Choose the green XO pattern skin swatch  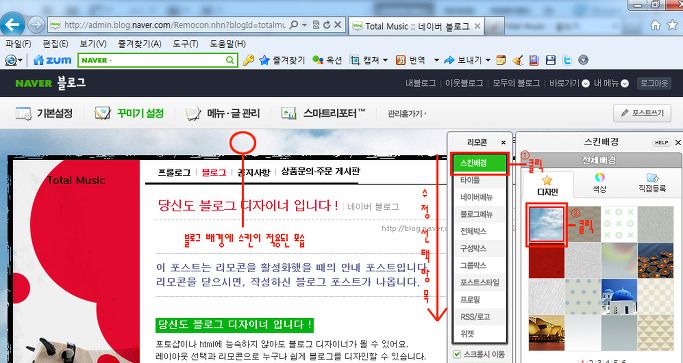point(619,224)
